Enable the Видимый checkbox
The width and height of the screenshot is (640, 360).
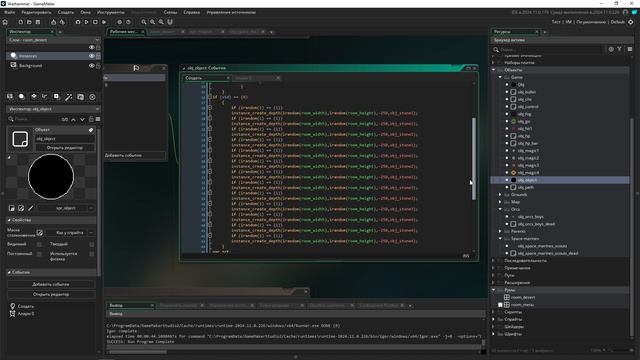(39, 244)
